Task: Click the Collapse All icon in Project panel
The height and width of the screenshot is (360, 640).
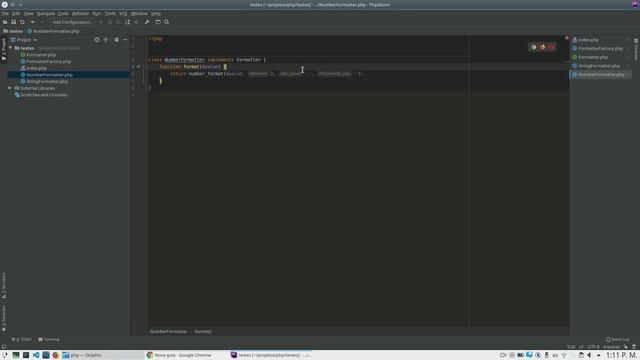Action: tap(106, 40)
